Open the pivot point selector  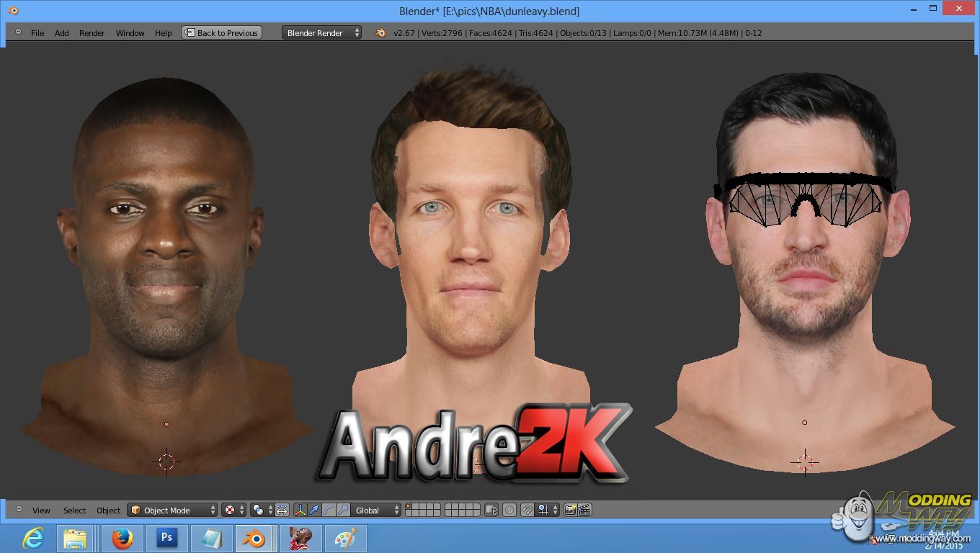tap(262, 510)
